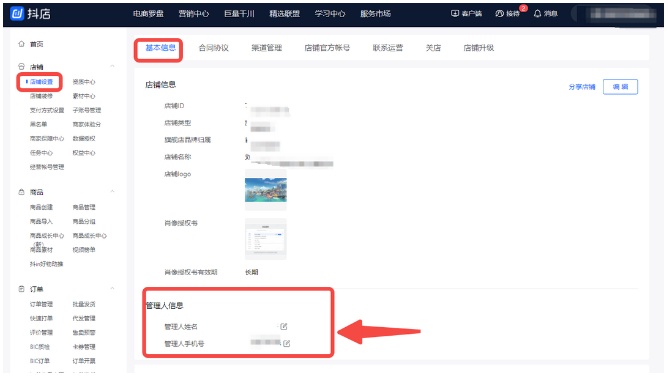668x383 pixels.
Task: Open the 接待 headset icon
Action: pyautogui.click(x=499, y=14)
